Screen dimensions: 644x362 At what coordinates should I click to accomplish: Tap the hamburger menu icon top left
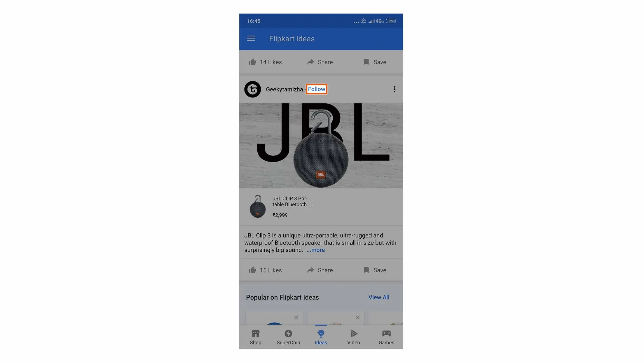point(251,39)
